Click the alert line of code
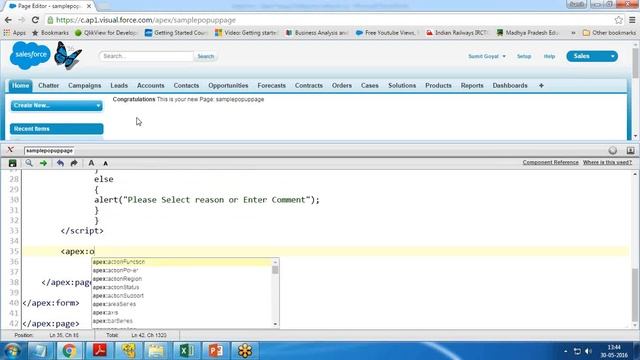Viewport: 640px width, 360px height. pyautogui.click(x=207, y=200)
